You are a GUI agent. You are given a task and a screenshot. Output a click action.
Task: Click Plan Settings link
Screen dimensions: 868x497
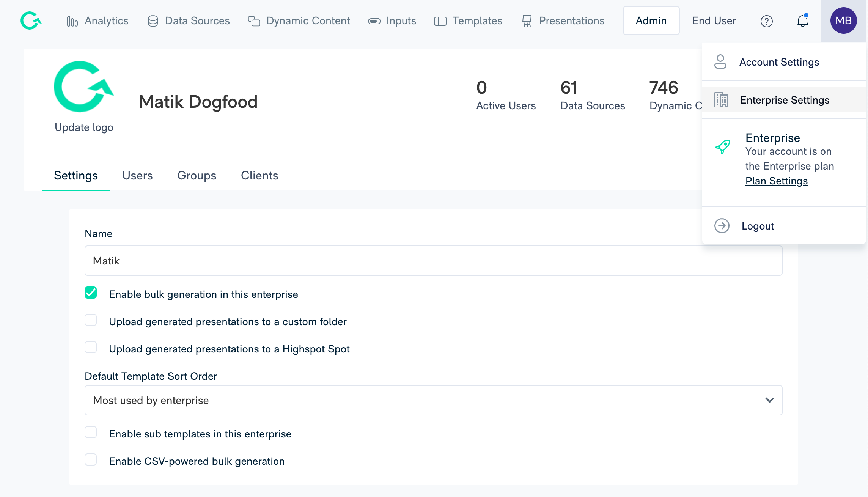(x=777, y=181)
